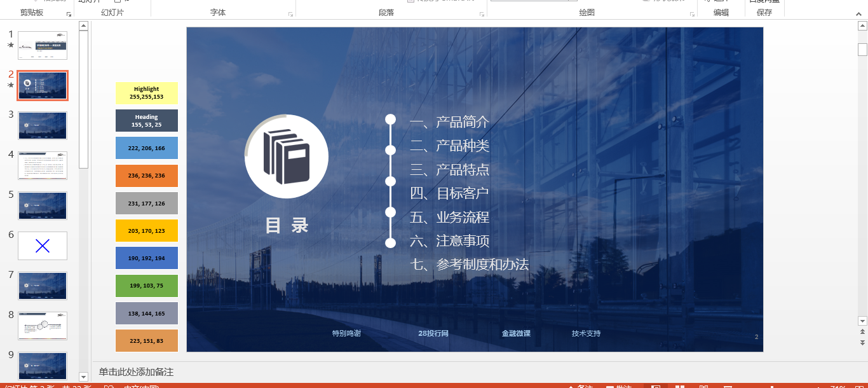Screen dimensions: 868x388
Task: Click the 三、产品特点 agenda item
Action: (450, 170)
